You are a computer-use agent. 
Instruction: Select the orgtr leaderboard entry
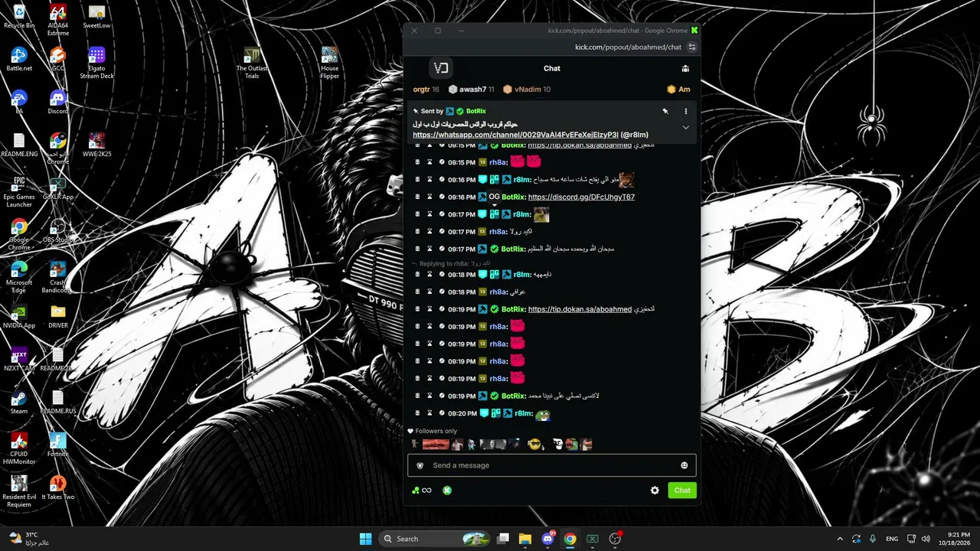tap(426, 90)
